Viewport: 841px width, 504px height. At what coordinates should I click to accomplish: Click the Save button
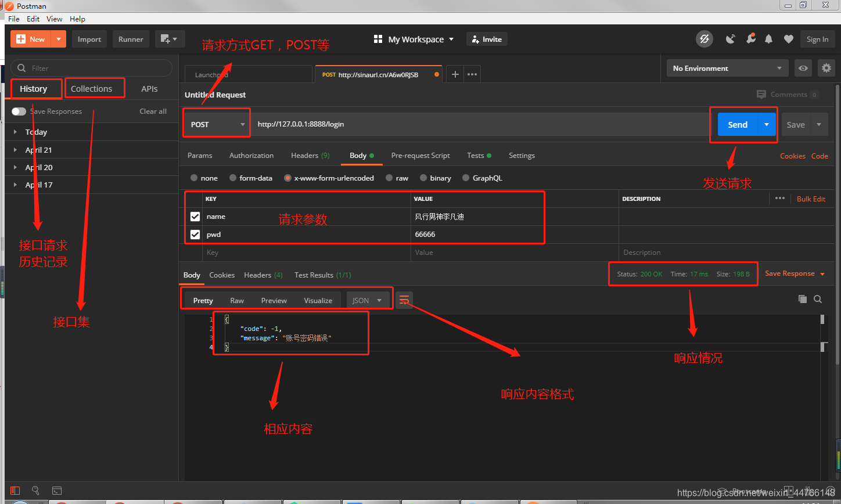click(x=796, y=124)
